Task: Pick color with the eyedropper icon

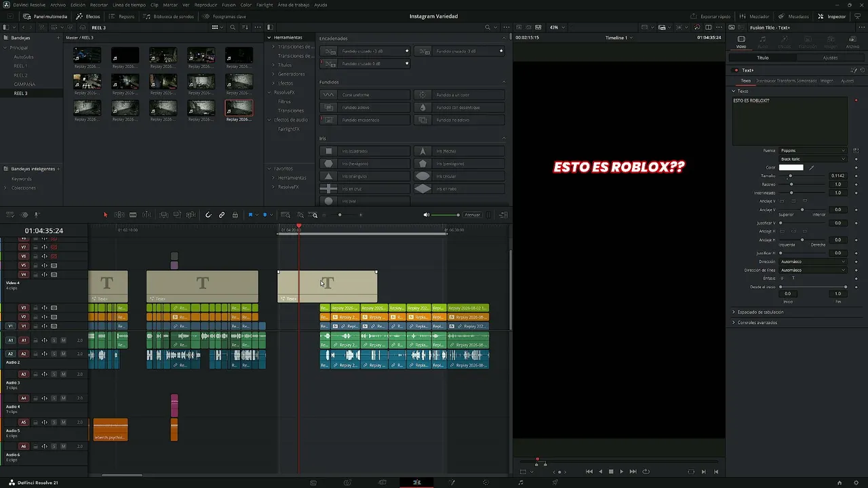Action: click(812, 167)
